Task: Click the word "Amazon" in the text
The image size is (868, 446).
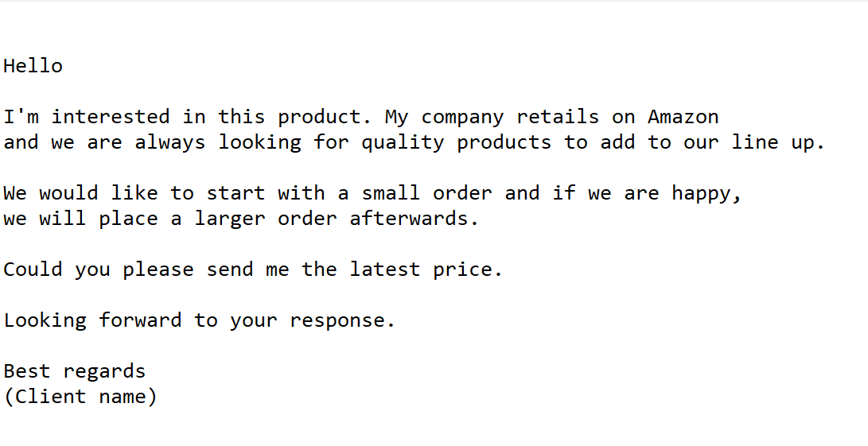Action: 683,117
